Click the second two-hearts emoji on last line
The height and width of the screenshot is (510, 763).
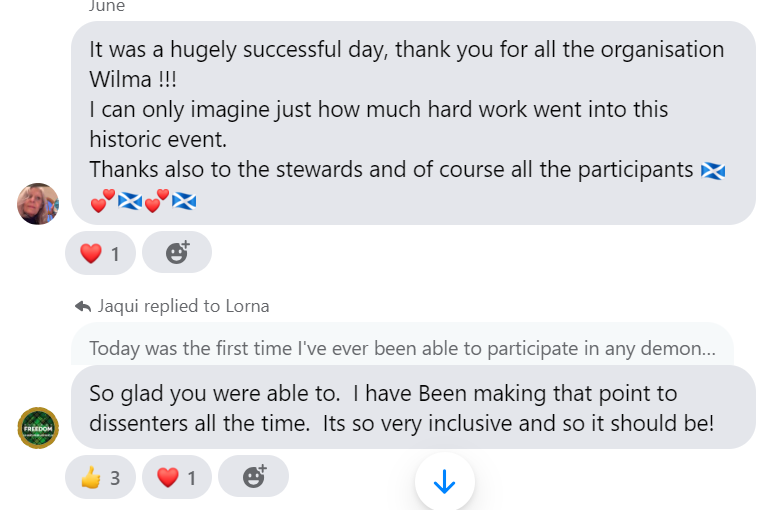pyautogui.click(x=157, y=201)
